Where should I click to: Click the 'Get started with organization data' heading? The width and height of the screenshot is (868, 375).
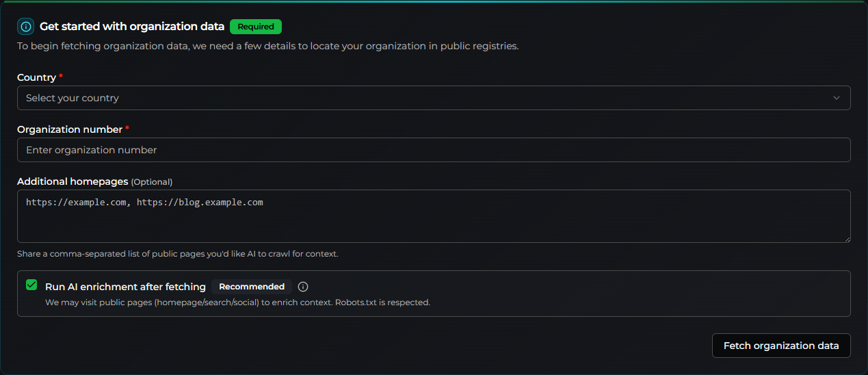click(132, 27)
